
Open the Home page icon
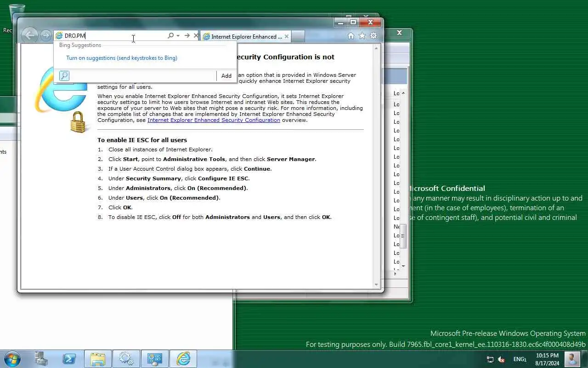click(x=351, y=35)
